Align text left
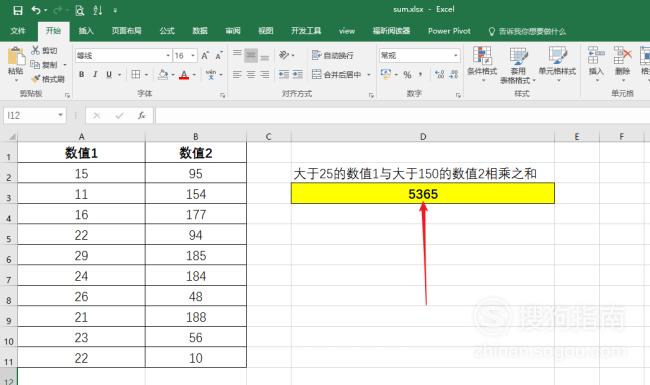The image size is (650, 385). pyautogui.click(x=237, y=75)
